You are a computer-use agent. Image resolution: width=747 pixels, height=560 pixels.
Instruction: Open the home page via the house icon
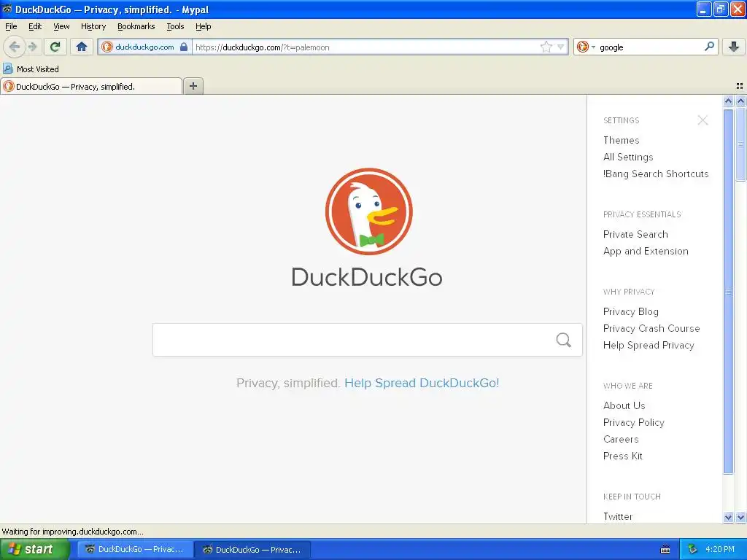click(82, 47)
